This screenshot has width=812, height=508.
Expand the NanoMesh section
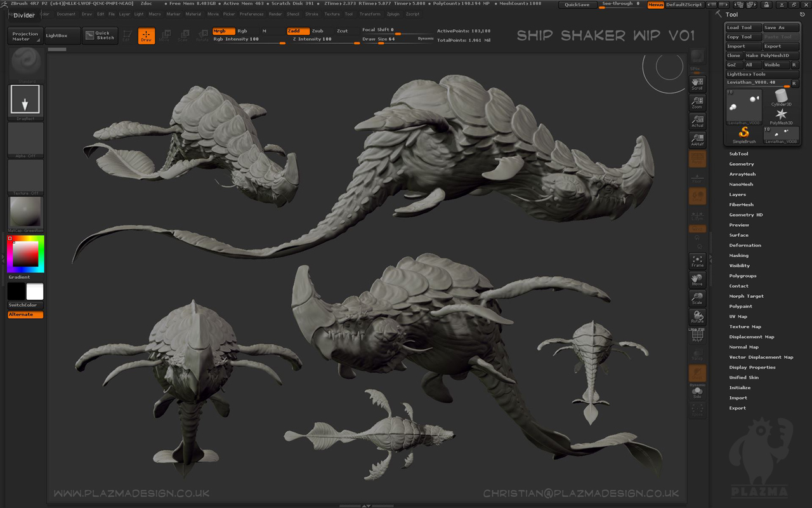coord(741,184)
